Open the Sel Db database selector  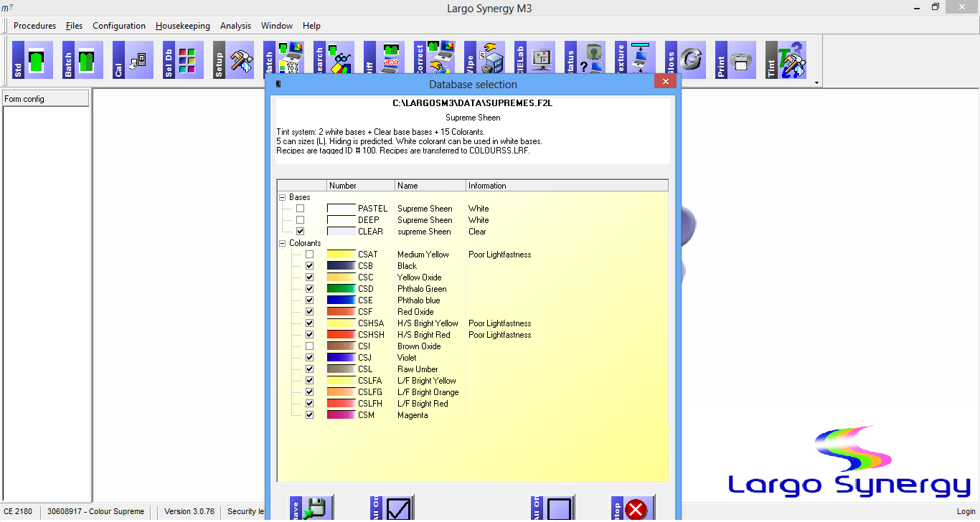coord(179,60)
